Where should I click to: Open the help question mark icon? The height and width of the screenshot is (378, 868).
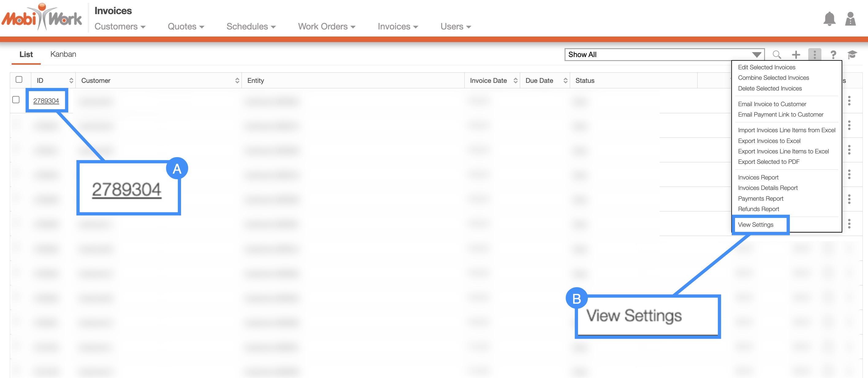point(833,54)
